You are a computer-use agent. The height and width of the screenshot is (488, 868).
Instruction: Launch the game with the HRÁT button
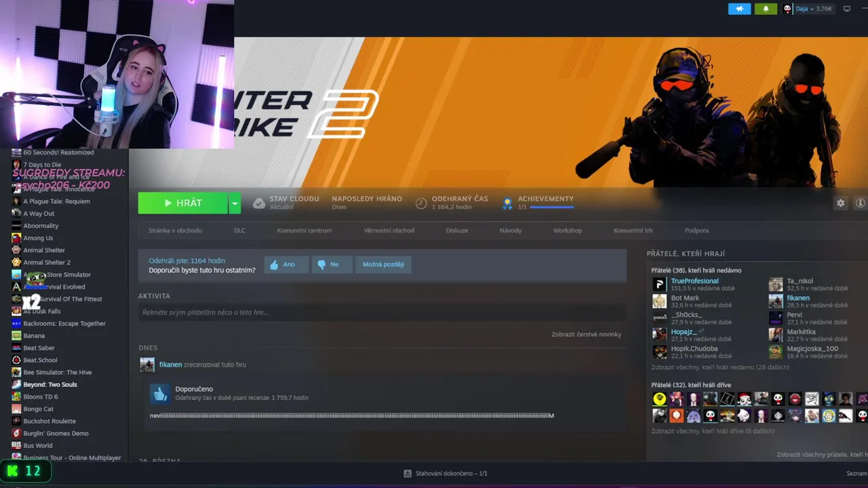click(x=183, y=203)
